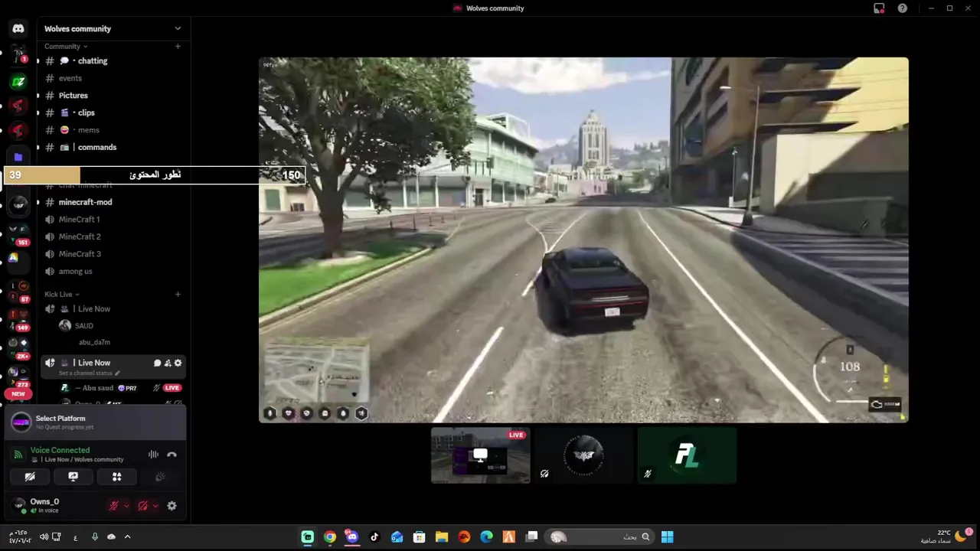Image resolution: width=980 pixels, height=551 pixels.
Task: Click content progress bar overlay showing 39
Action: point(155,175)
